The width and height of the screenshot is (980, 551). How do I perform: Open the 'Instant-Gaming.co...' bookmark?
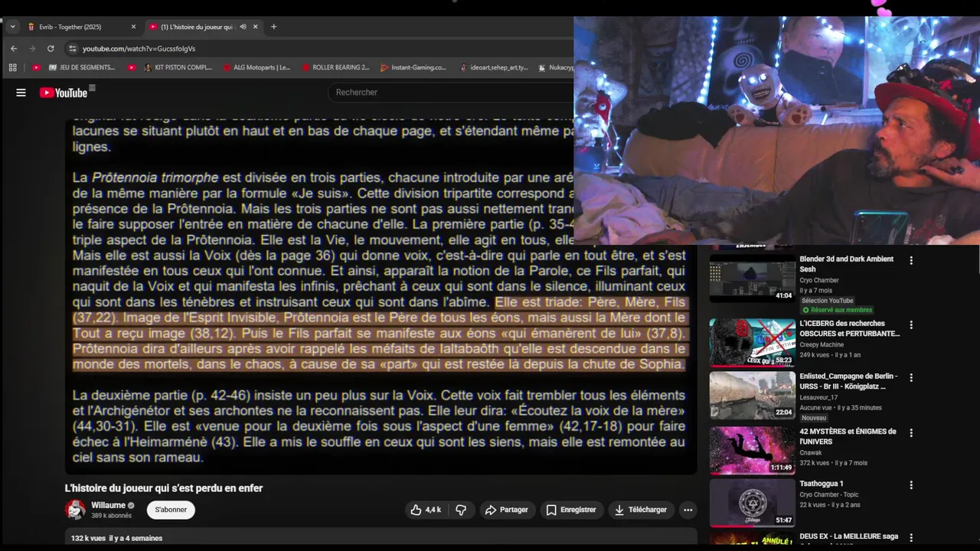pyautogui.click(x=413, y=67)
